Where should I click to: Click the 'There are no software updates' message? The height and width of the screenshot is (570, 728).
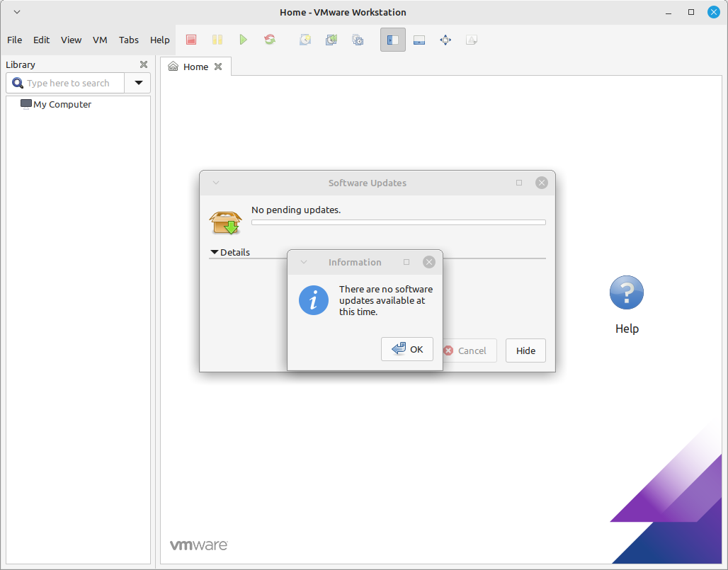tap(386, 301)
